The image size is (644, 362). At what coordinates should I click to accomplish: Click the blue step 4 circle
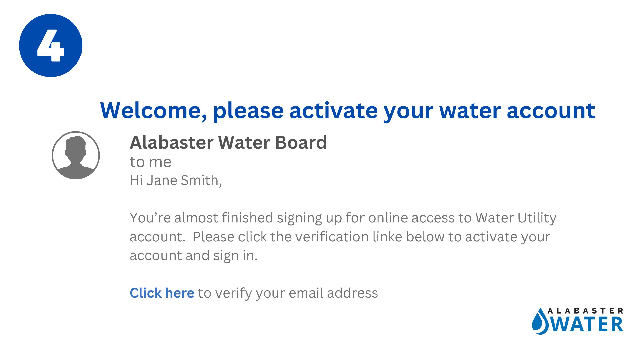coord(51,46)
